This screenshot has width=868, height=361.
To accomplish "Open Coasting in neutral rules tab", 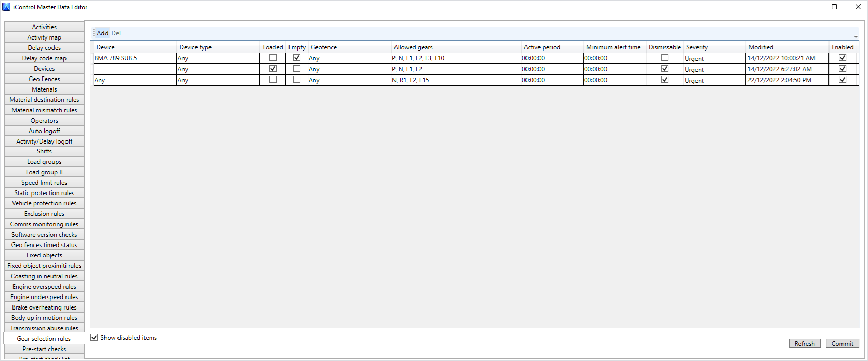I will click(44, 276).
